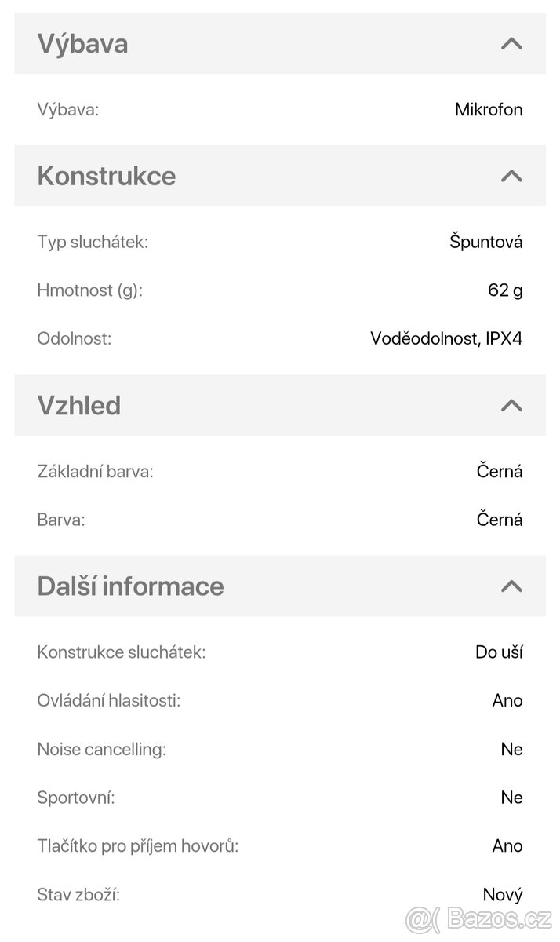560x942 pixels.
Task: Select the Výbava section header
Action: coord(83,44)
